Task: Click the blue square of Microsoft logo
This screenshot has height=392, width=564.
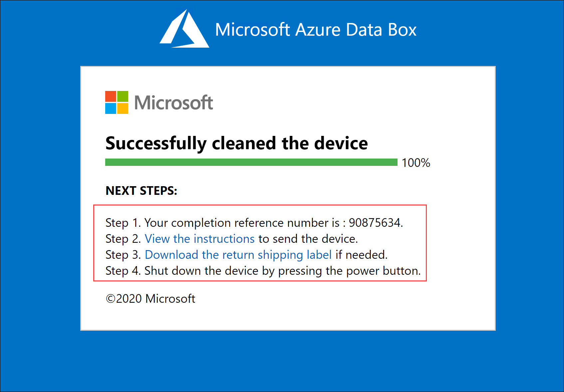Action: tap(111, 109)
